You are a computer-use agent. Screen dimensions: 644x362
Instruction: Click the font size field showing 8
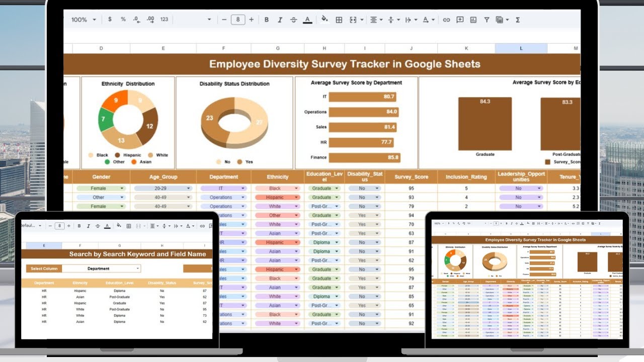tap(237, 20)
